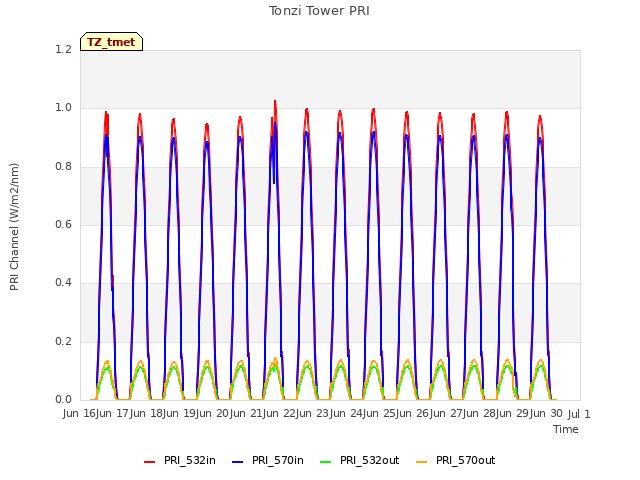Click the 0.8 y-axis tick label

point(63,166)
